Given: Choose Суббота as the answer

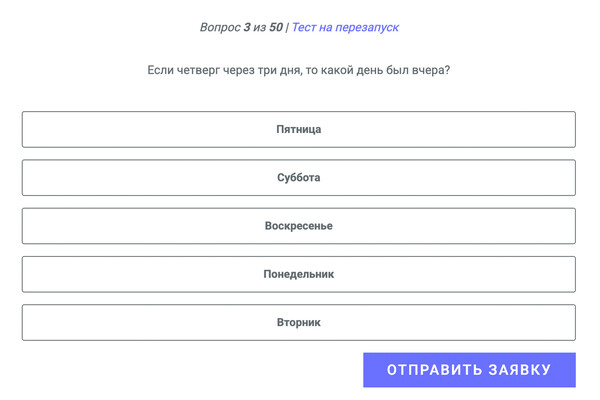Looking at the screenshot, I should (298, 177).
